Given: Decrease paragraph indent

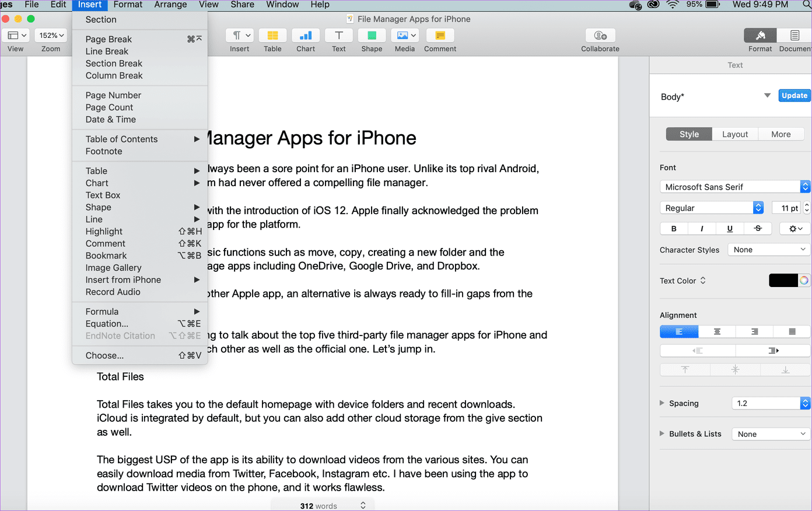Looking at the screenshot, I should (x=698, y=351).
